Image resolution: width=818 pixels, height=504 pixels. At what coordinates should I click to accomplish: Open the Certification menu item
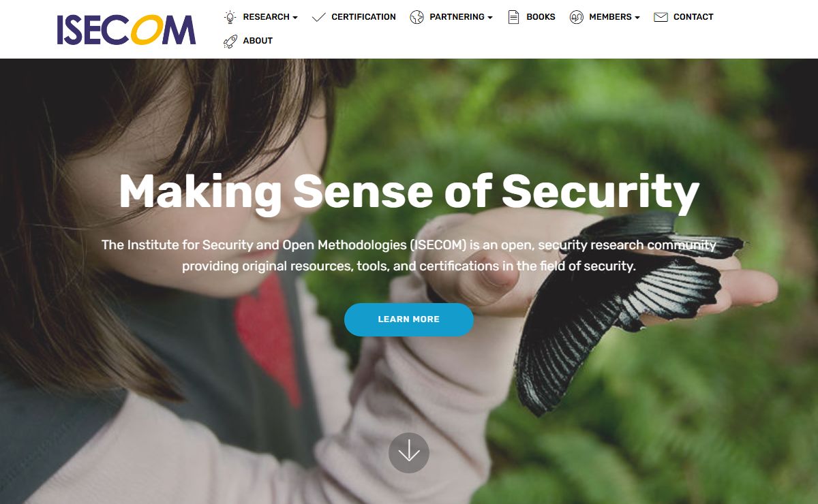363,17
